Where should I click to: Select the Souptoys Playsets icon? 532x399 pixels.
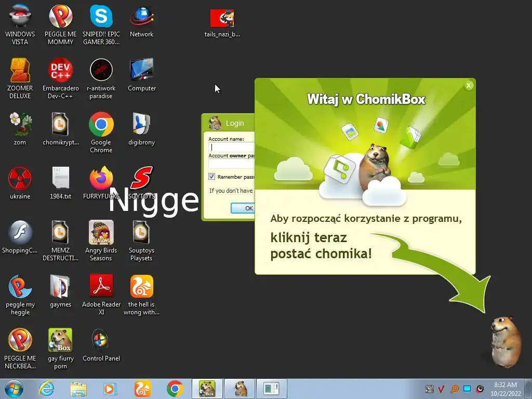pos(141,240)
